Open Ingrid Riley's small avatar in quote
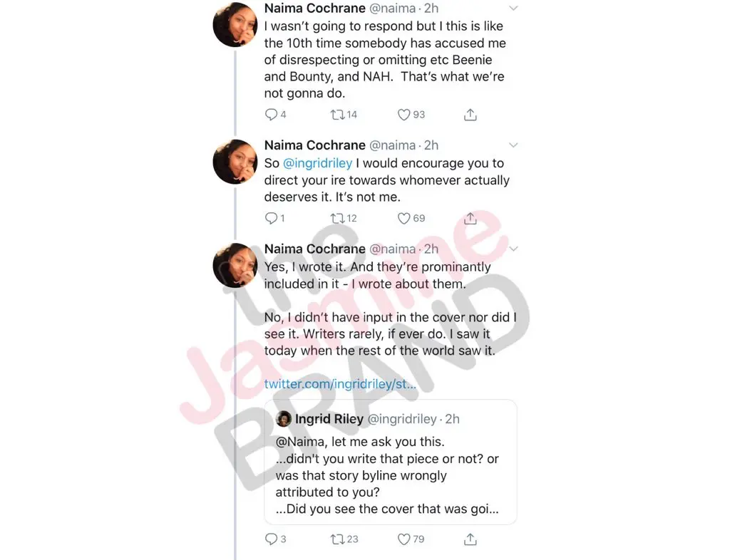 click(x=284, y=419)
